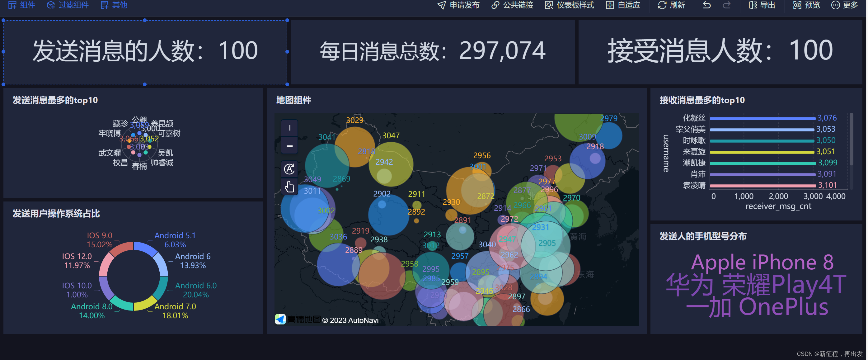Select the 每日消息总数 card
The height and width of the screenshot is (360, 868).
tap(433, 52)
